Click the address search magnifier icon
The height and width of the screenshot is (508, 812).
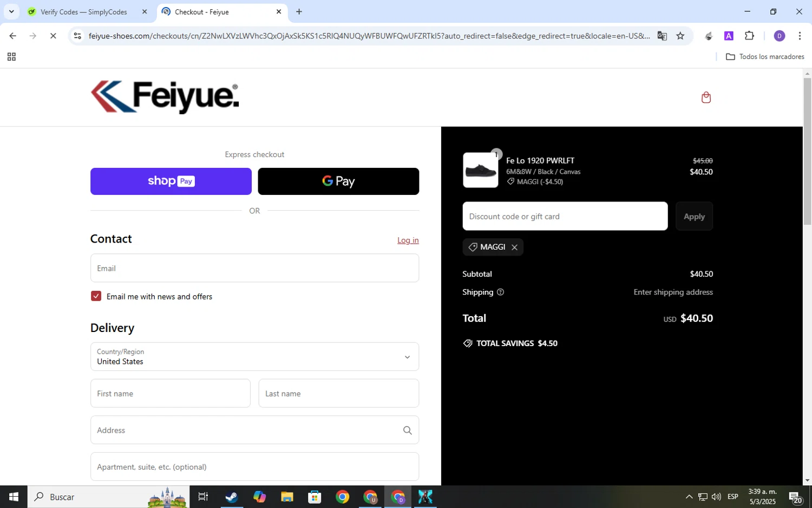[407, 430]
